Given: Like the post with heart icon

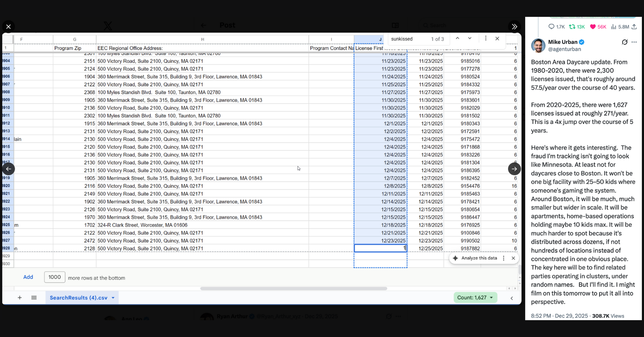Looking at the screenshot, I should (x=593, y=27).
